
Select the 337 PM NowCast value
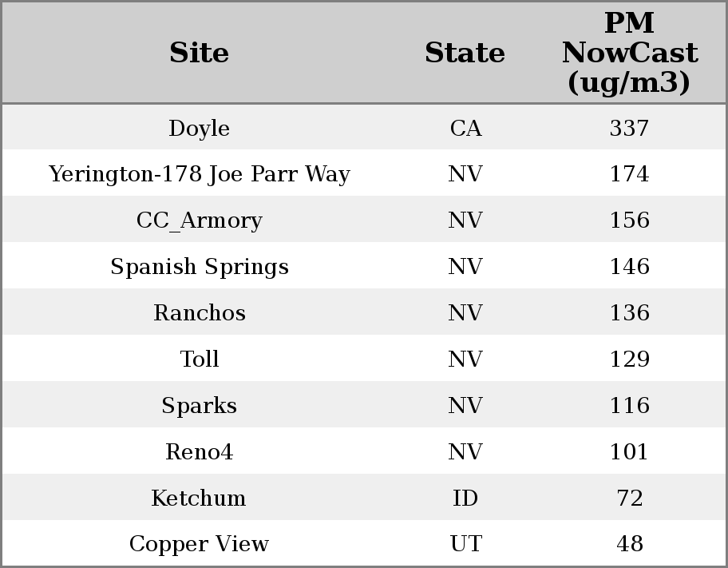[x=629, y=128]
